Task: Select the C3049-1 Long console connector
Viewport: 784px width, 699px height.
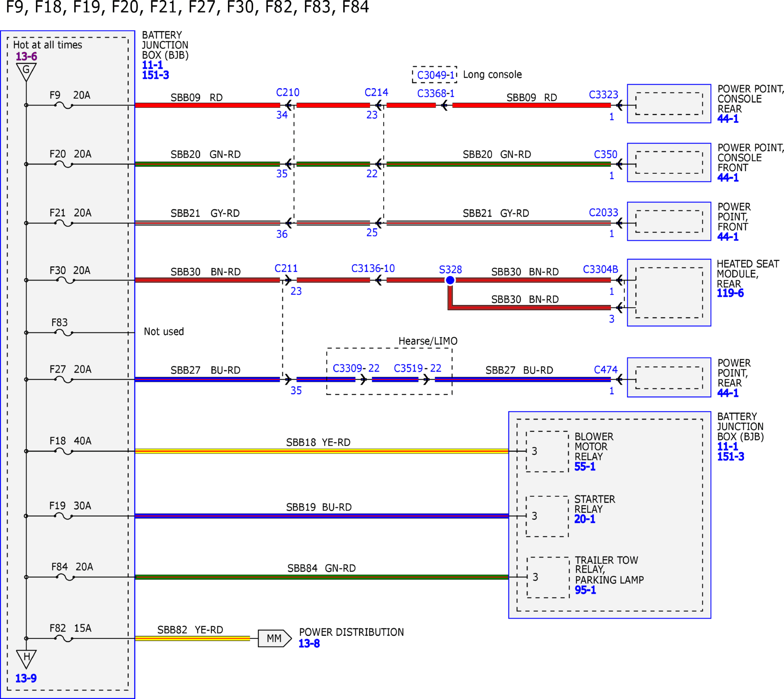Action: (435, 74)
